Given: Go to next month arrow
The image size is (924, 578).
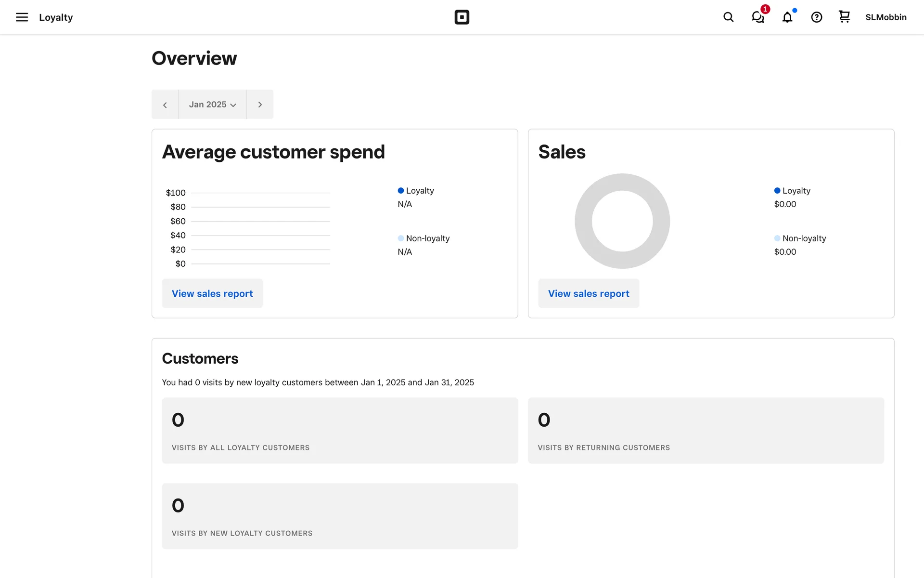Looking at the screenshot, I should tap(260, 105).
